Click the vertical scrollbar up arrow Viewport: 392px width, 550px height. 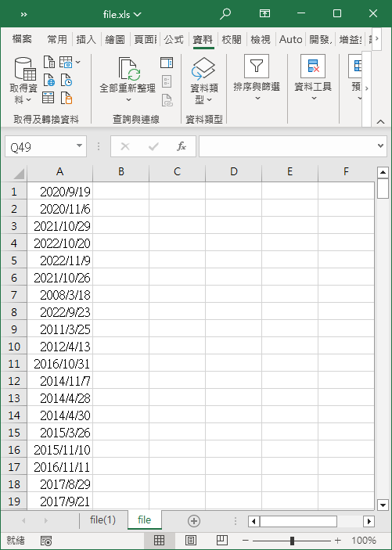point(383,173)
